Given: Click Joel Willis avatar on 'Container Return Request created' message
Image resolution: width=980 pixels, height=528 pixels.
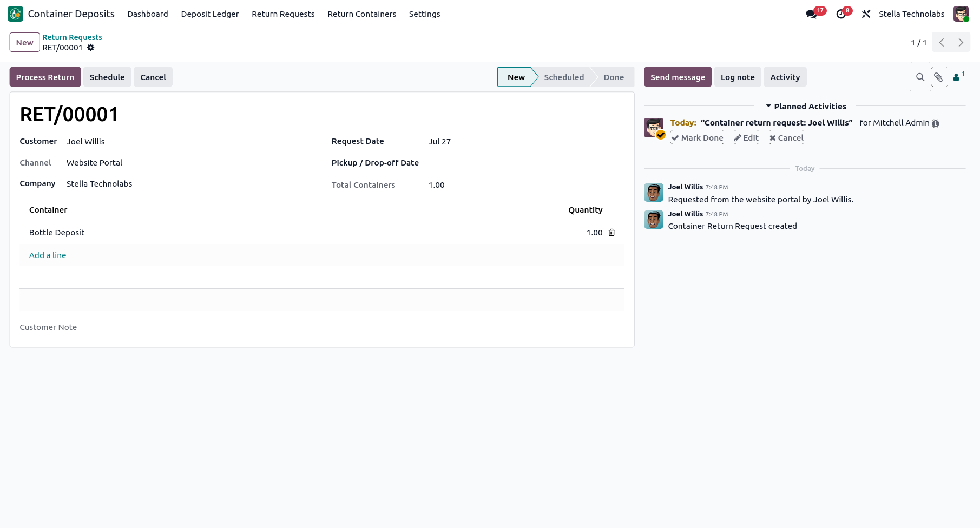Looking at the screenshot, I should 654,220.
